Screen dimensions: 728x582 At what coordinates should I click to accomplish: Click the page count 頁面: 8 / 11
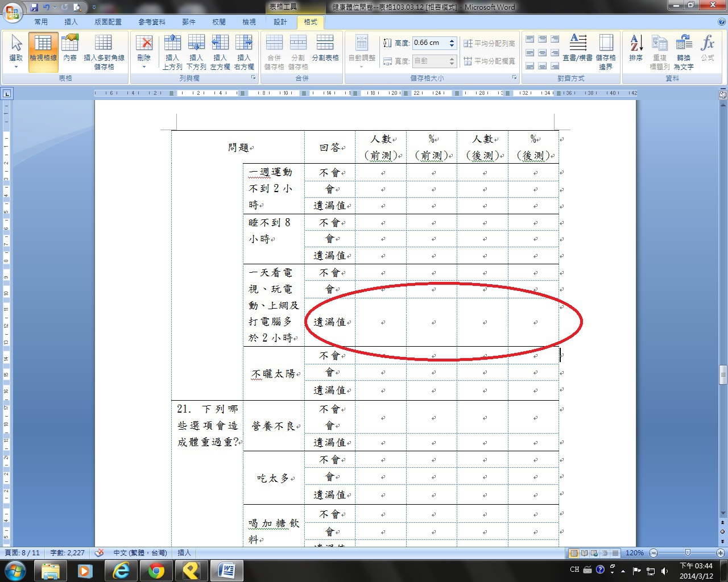pos(23,553)
